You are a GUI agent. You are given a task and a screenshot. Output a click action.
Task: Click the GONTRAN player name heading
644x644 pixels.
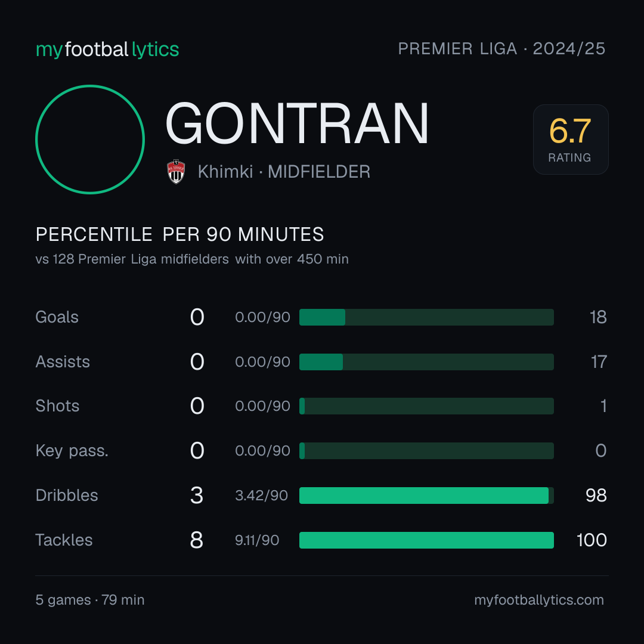(x=297, y=123)
